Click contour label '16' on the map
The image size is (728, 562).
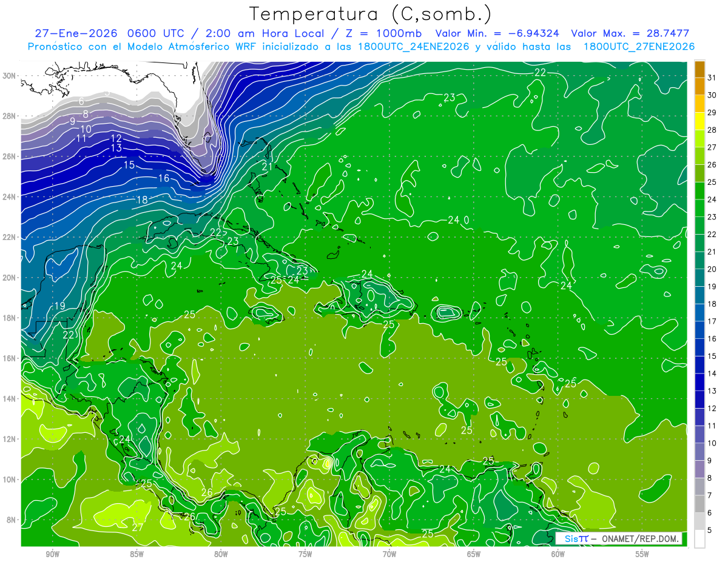coord(164,178)
